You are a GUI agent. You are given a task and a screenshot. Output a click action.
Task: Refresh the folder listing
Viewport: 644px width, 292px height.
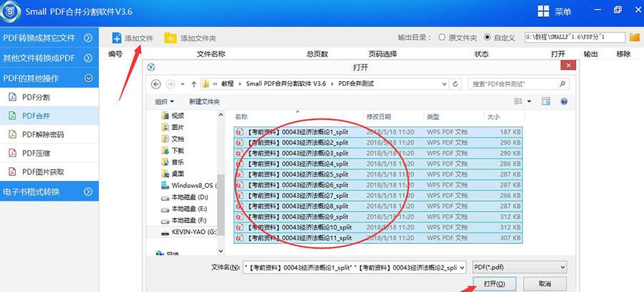coord(455,84)
